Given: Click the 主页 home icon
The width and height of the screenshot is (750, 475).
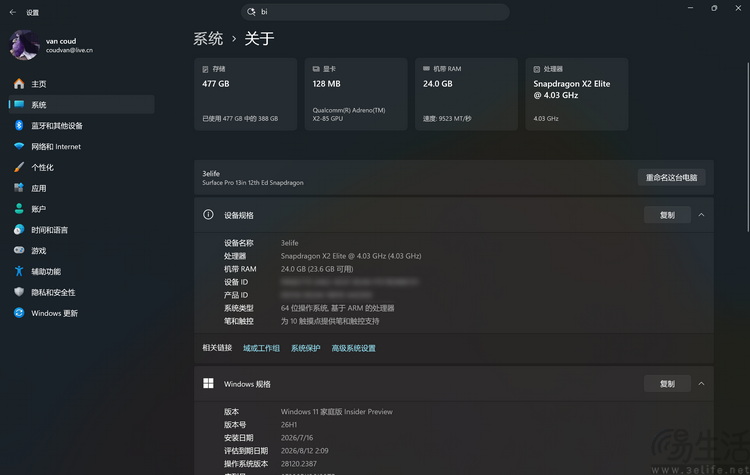Looking at the screenshot, I should tap(19, 84).
